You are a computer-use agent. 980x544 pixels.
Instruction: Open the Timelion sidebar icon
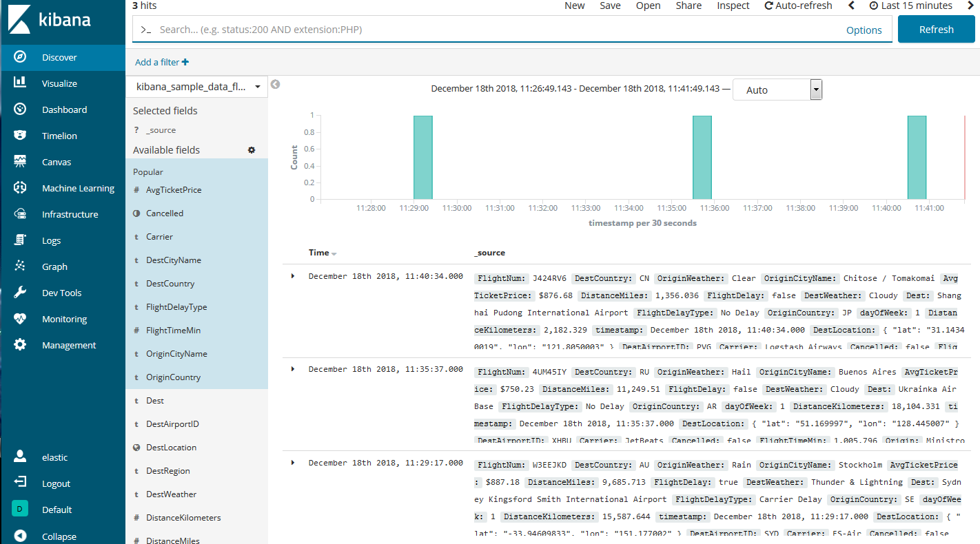pos(20,136)
